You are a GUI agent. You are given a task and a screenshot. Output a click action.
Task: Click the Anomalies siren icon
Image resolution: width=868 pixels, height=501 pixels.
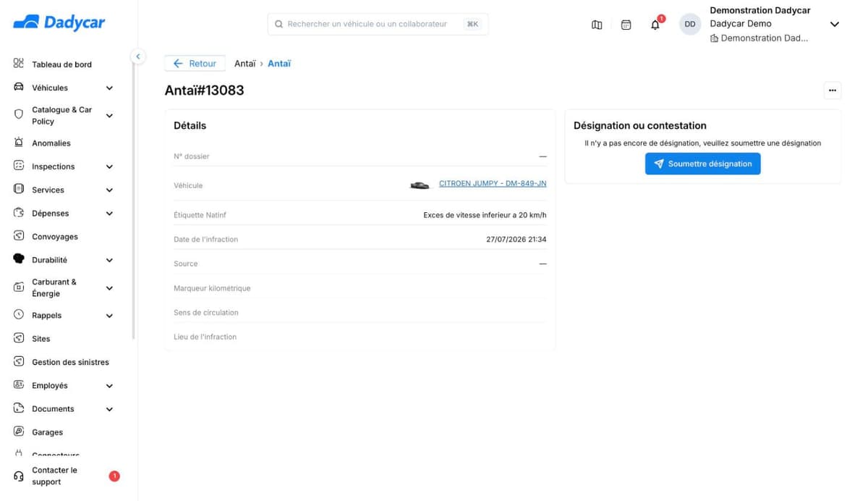19,143
